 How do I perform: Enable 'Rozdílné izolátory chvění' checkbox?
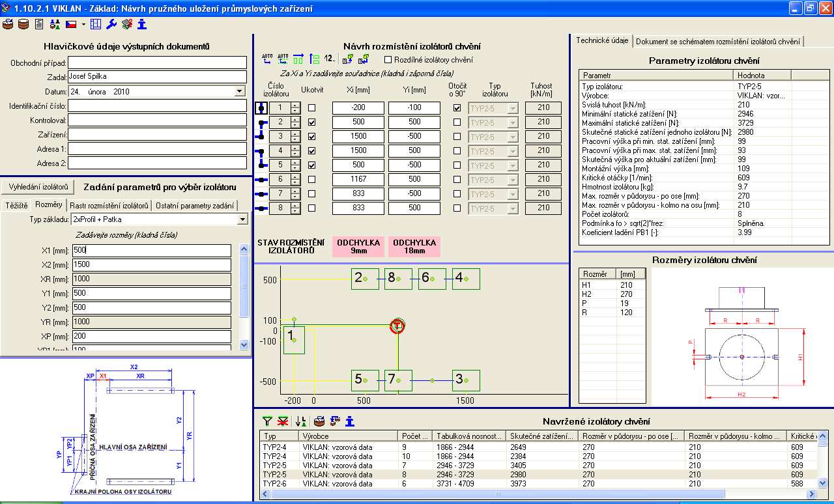388,60
